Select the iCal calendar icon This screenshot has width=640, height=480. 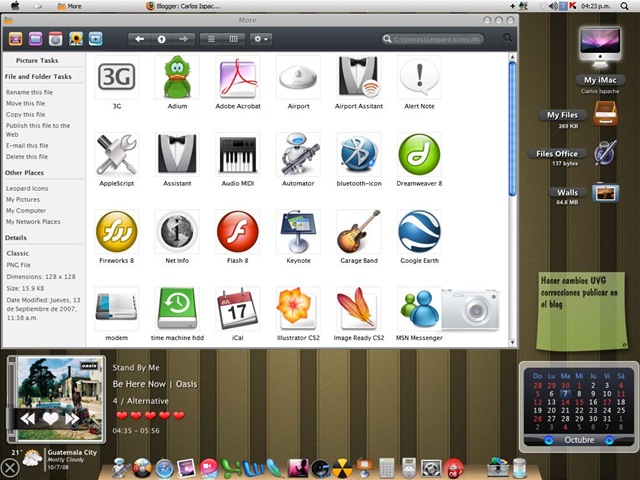238,309
